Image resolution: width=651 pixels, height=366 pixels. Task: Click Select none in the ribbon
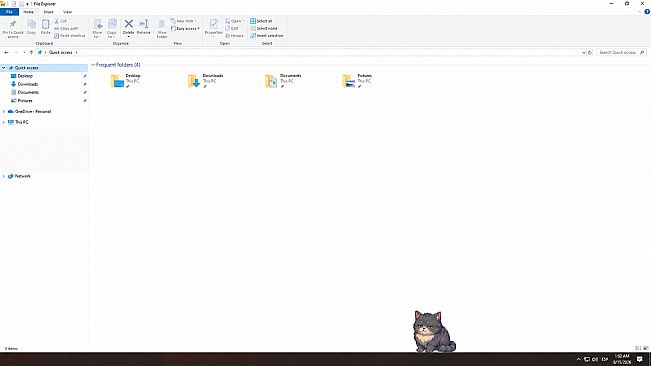pyautogui.click(x=264, y=28)
